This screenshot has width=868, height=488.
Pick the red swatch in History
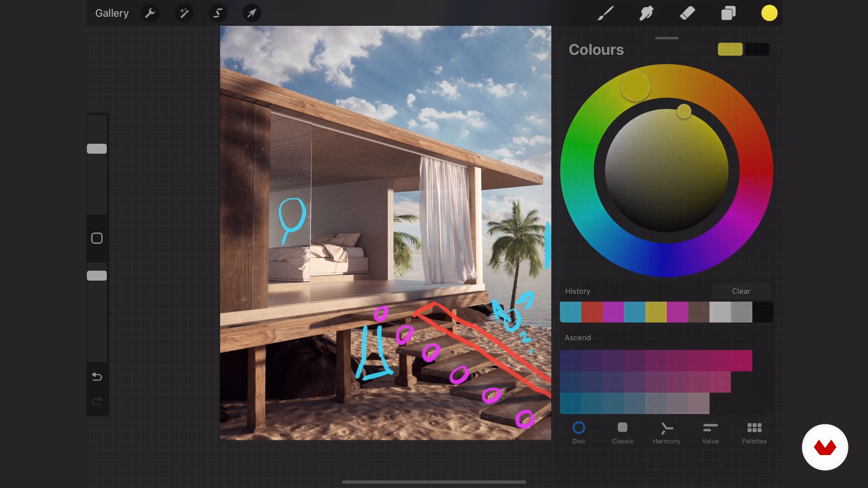[592, 312]
